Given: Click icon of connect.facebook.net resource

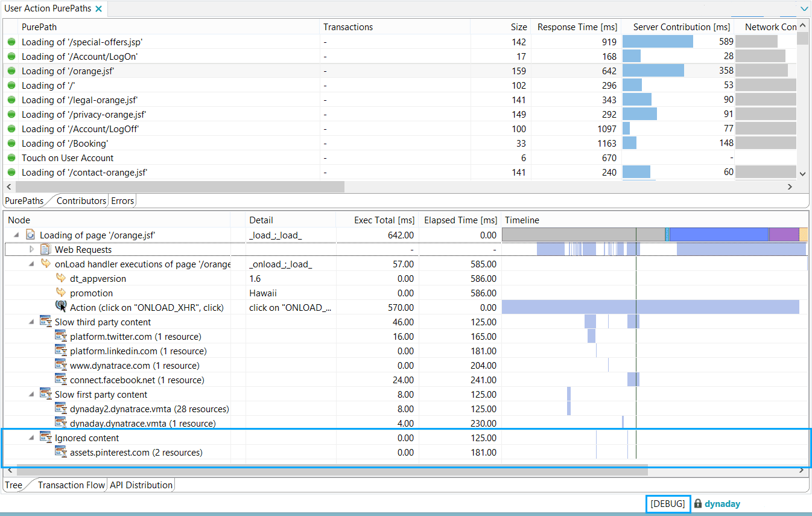Looking at the screenshot, I should (60, 380).
